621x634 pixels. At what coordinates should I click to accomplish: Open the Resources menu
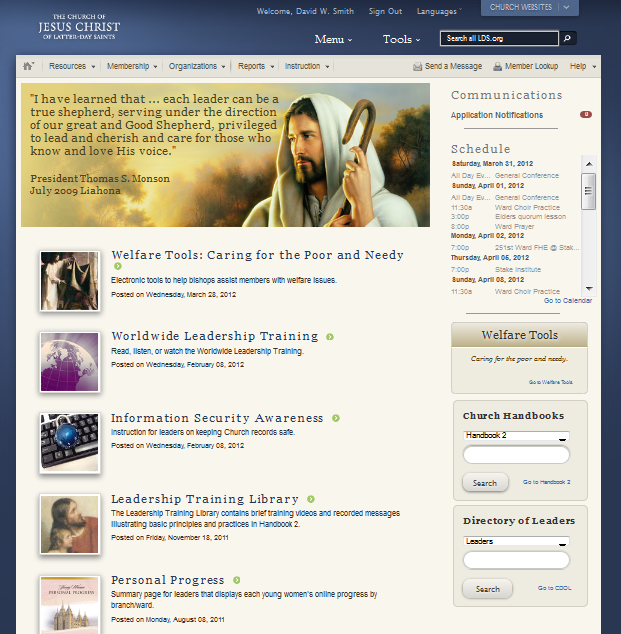(x=72, y=66)
